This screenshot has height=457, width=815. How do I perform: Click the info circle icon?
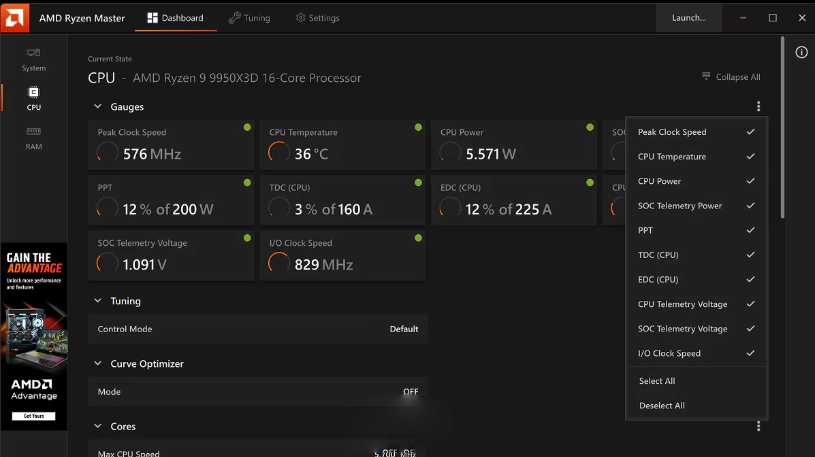801,52
